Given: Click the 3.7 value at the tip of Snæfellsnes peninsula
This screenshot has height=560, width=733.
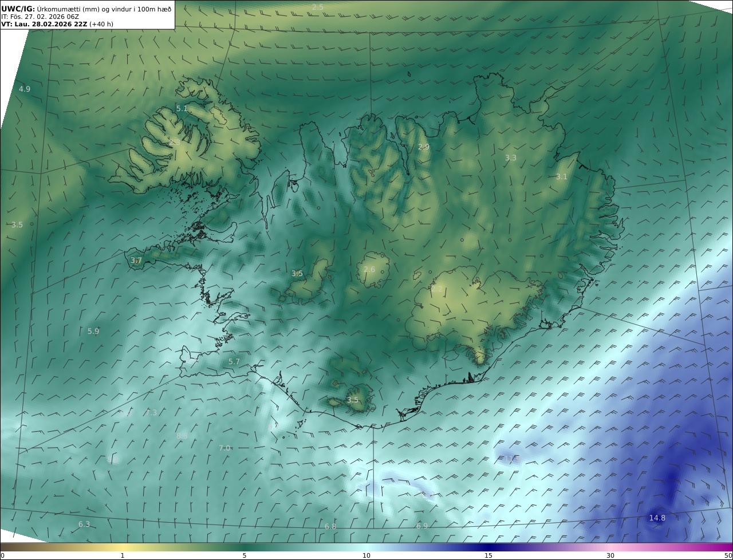Looking at the screenshot, I should (x=136, y=261).
